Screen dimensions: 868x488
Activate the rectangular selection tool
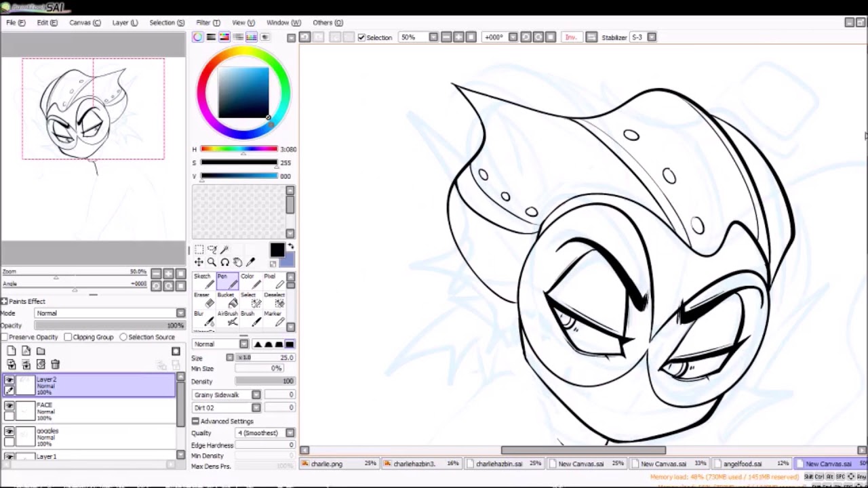point(199,249)
